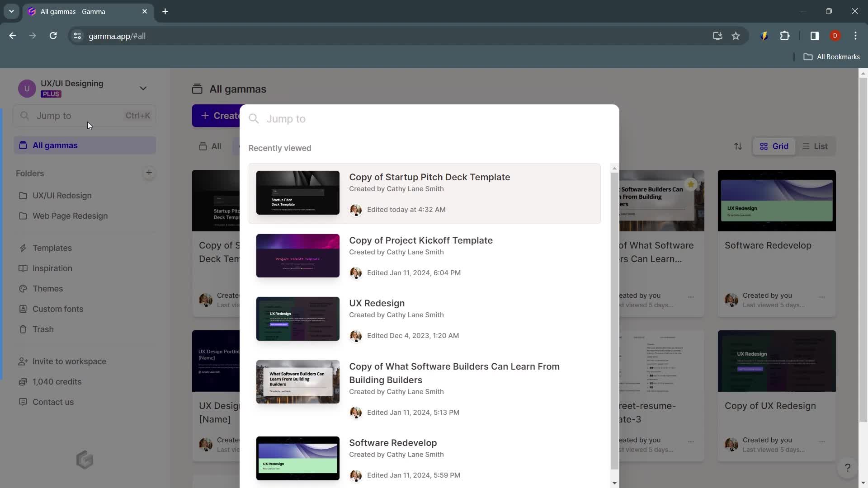The image size is (868, 488).
Task: Select the All filter tab
Action: point(210,146)
